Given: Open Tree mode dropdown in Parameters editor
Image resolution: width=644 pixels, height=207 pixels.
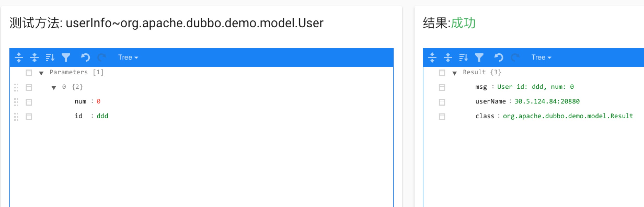Looking at the screenshot, I should pyautogui.click(x=128, y=57).
